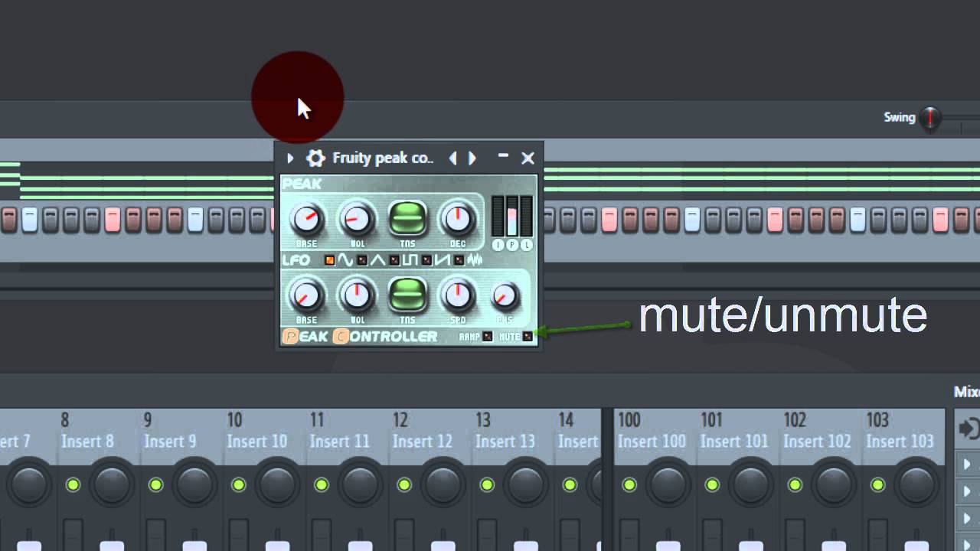This screenshot has height=551, width=980.
Task: Select the Insert 102 mixer track label
Action: tap(817, 442)
